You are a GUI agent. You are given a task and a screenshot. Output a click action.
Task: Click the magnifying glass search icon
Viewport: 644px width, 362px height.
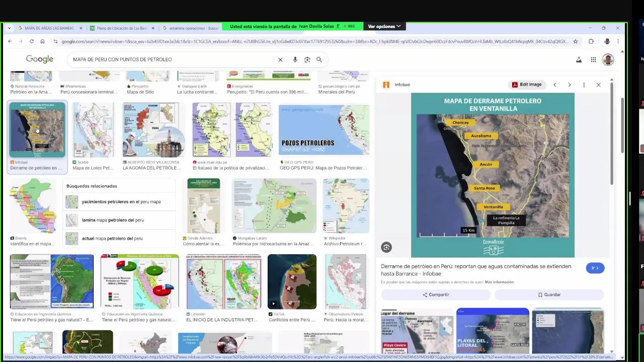tap(319, 59)
